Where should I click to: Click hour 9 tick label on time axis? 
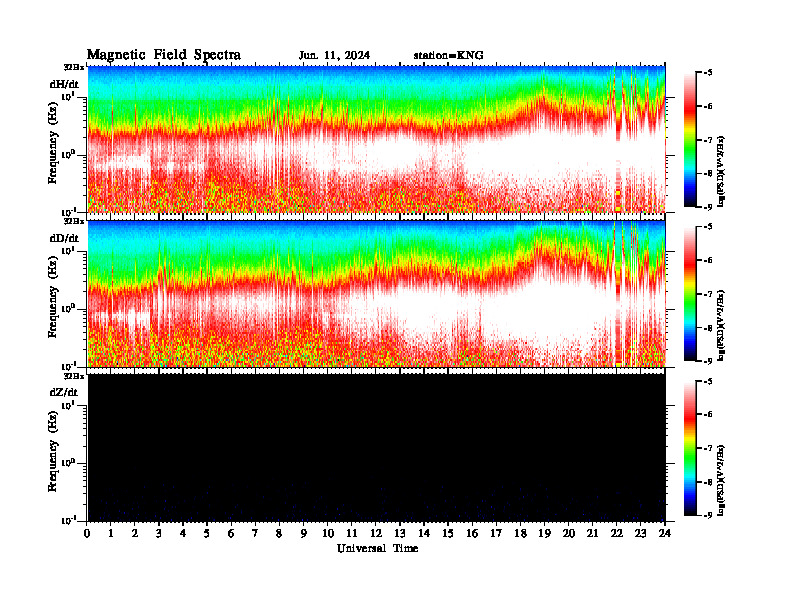click(x=304, y=534)
